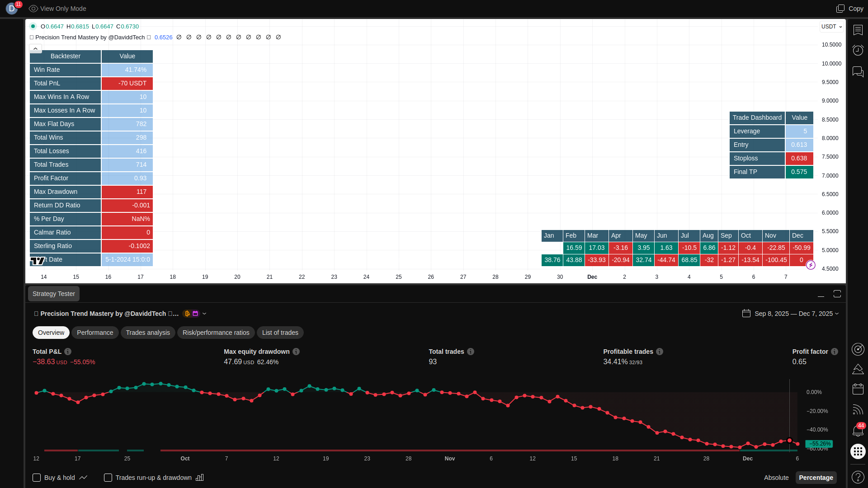868x488 pixels.
Task: Enable the Buy & hold checkbox
Action: [x=37, y=478]
